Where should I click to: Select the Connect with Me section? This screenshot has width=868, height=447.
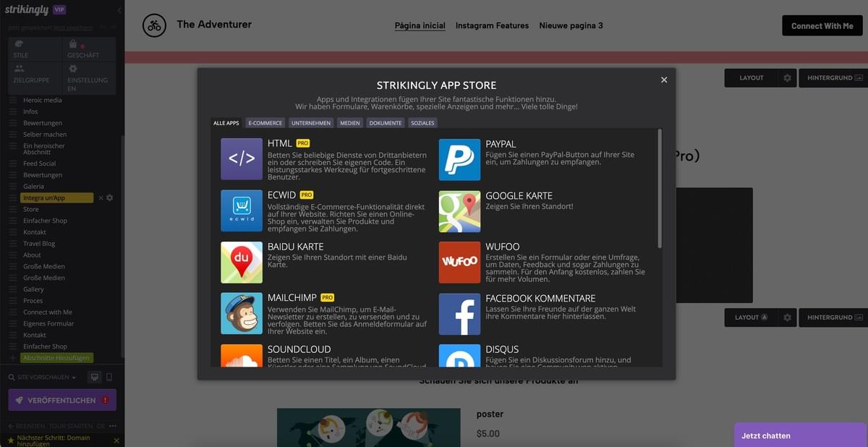point(48,312)
